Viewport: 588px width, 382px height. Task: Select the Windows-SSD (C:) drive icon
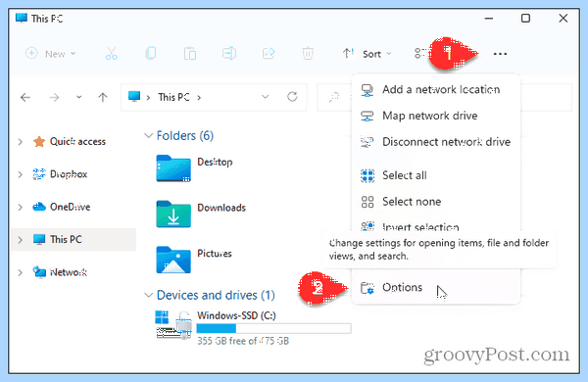coord(173,324)
